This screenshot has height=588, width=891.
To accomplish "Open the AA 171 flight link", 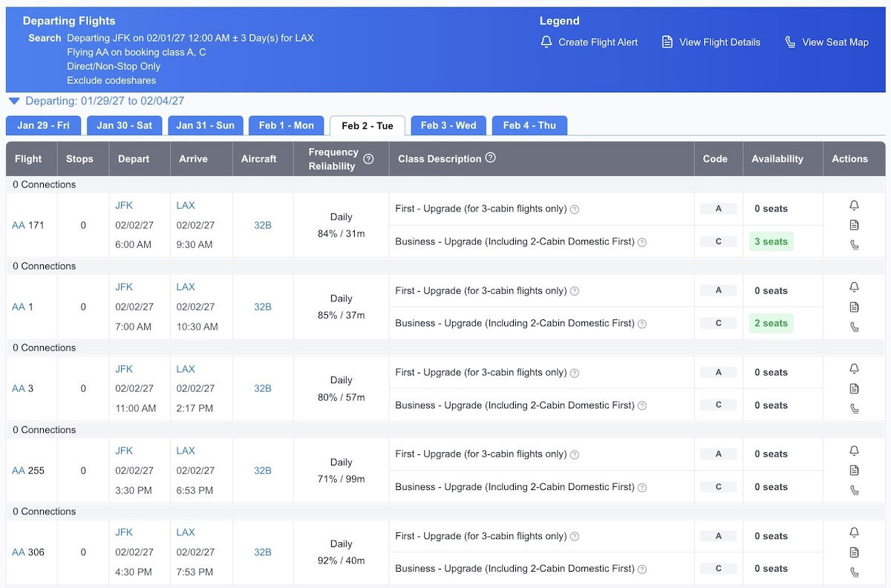I will [19, 225].
